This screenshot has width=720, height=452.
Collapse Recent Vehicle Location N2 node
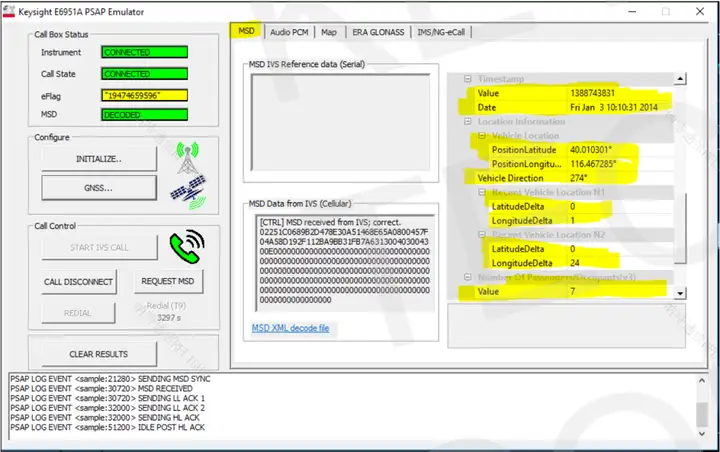coord(482,235)
